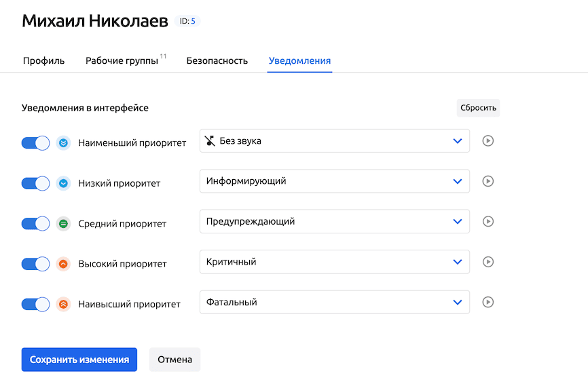The height and width of the screenshot is (384, 588).
Task: Expand the Предупреждающий sound dropdown
Action: 334,222
